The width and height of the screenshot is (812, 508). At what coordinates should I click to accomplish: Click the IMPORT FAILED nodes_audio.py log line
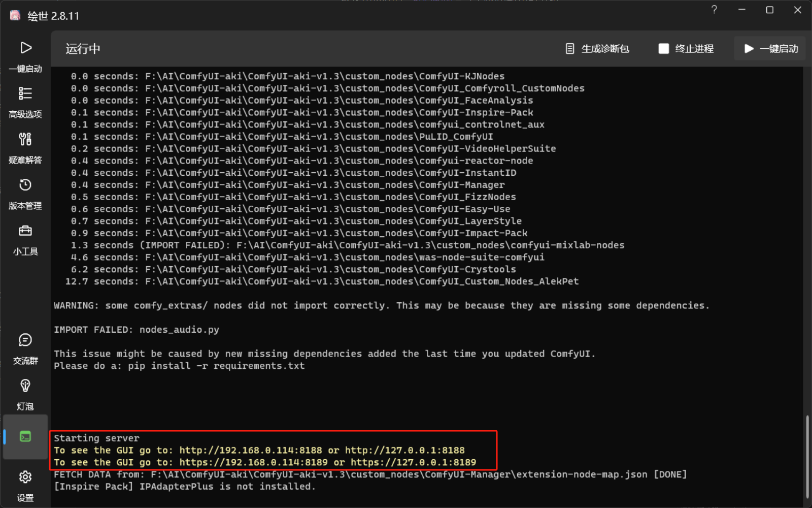pyautogui.click(x=137, y=330)
